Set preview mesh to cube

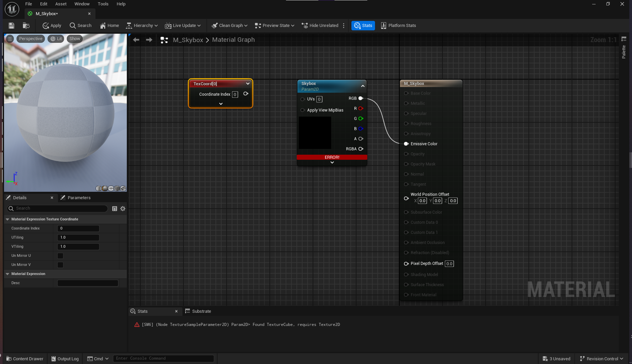pos(117,188)
